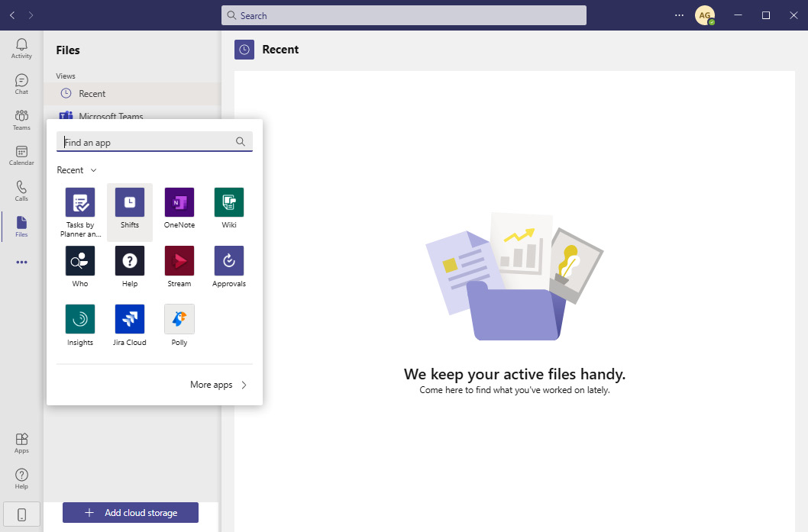The image size is (808, 532).
Task: Open Settings and more menu in title bar
Action: click(x=679, y=15)
